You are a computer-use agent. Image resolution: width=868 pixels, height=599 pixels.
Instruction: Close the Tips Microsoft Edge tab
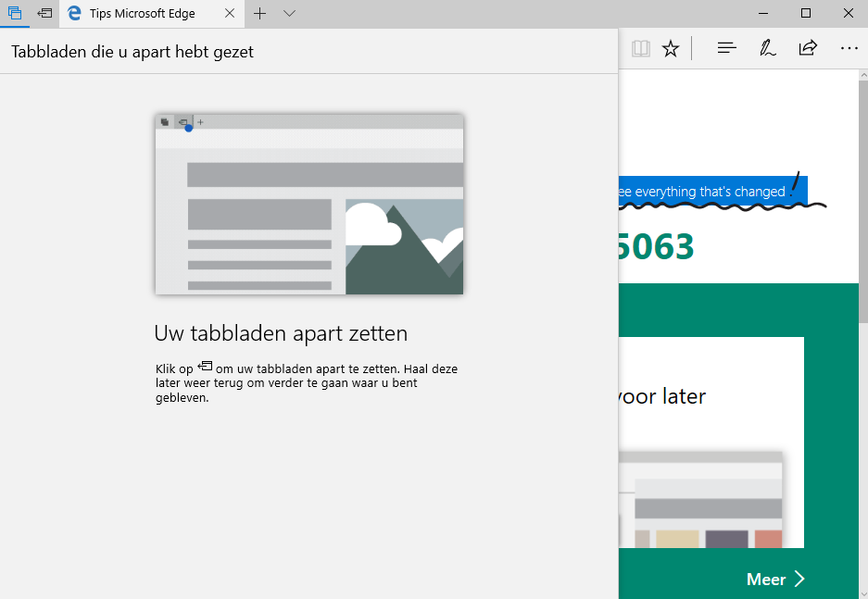(x=230, y=14)
